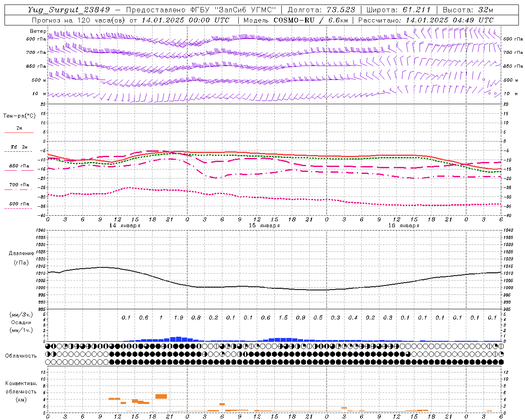Image resolution: width=525 pixels, height=420 pixels.
Task: Click the dotted pink line under 500 гПа legend
Action: (x=18, y=208)
